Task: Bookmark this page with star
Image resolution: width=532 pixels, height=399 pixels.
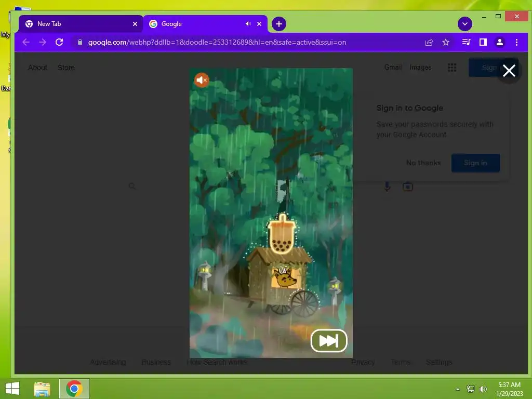Action: (446, 42)
